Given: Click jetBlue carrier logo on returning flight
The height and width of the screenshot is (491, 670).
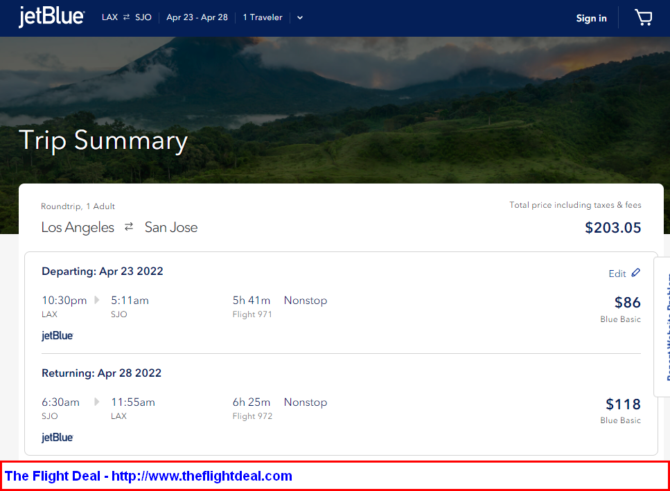Looking at the screenshot, I should [57, 438].
